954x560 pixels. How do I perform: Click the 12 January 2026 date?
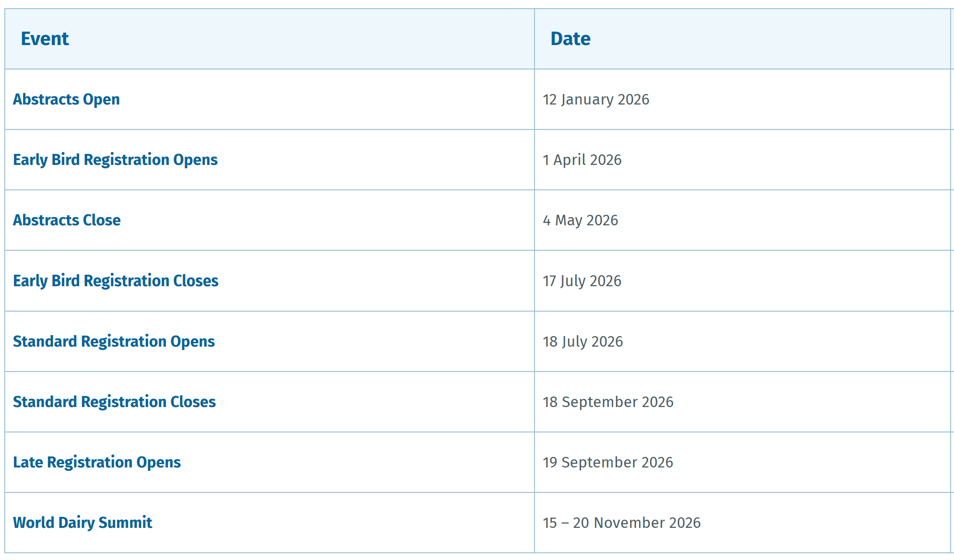click(596, 100)
